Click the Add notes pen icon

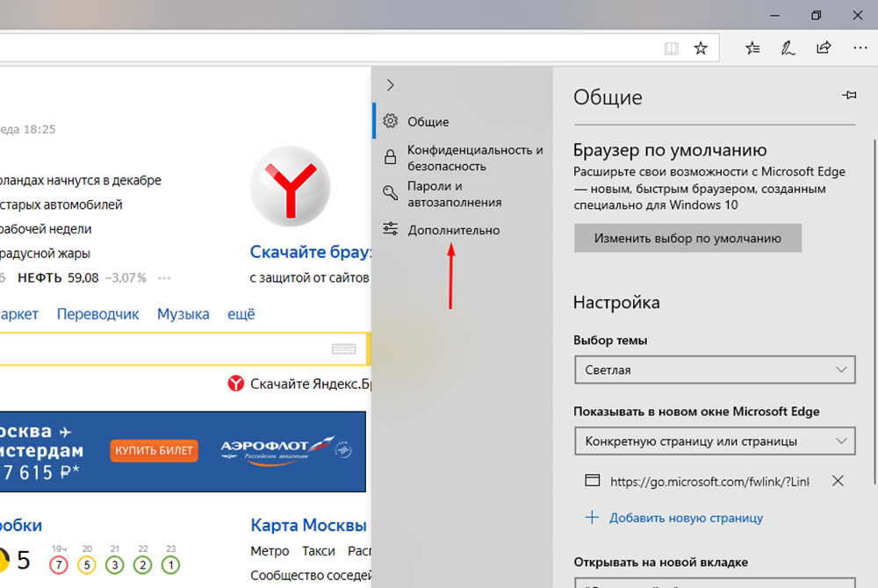[x=788, y=48]
